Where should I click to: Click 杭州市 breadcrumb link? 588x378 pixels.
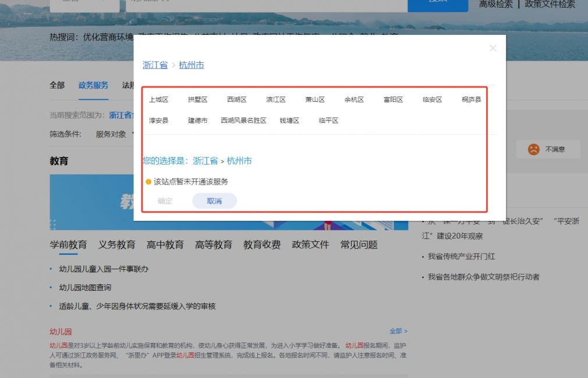pos(192,65)
